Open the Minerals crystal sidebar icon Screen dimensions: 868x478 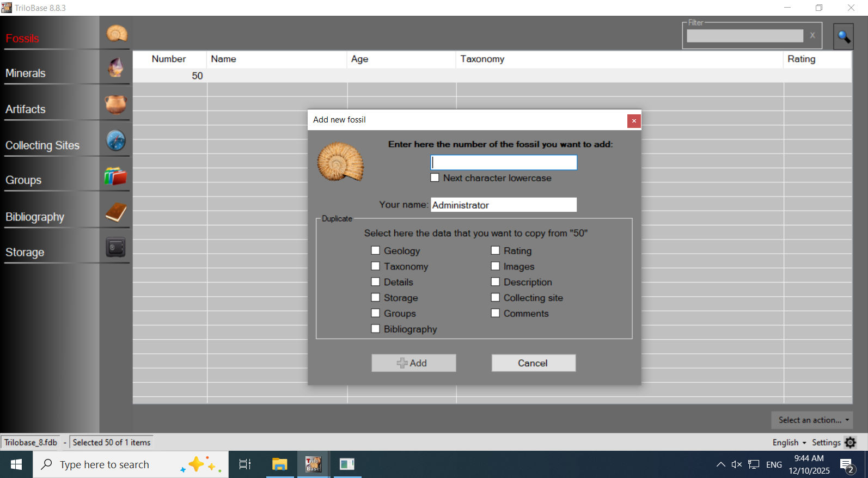pos(116,68)
